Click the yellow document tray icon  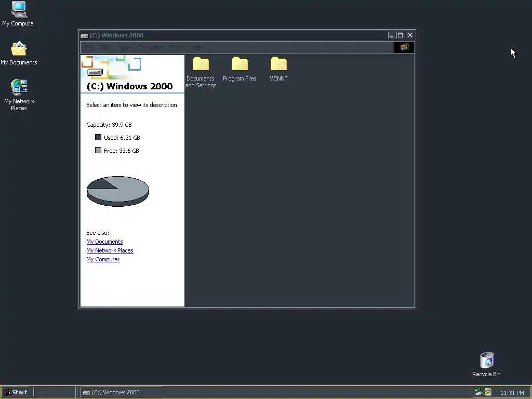[x=488, y=392]
